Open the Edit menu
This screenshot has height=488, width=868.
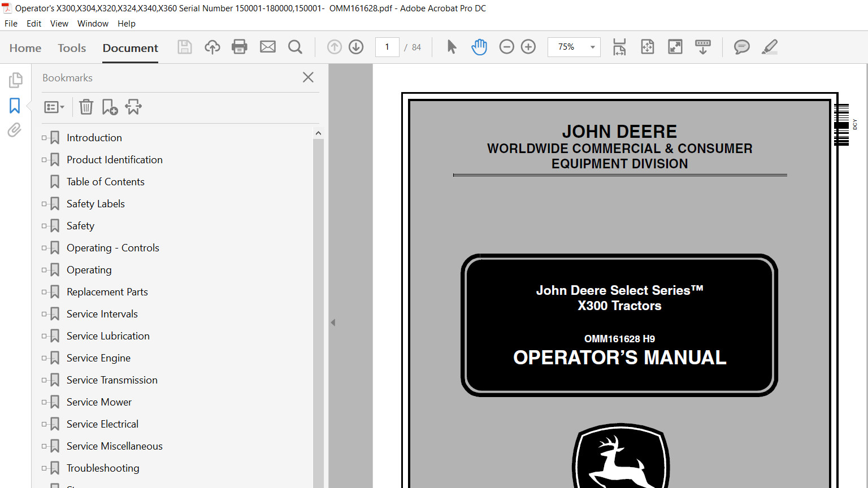[x=34, y=24]
